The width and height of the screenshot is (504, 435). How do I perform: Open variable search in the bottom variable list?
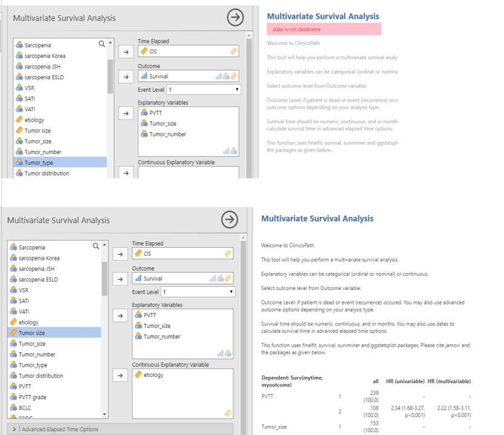pos(96,246)
